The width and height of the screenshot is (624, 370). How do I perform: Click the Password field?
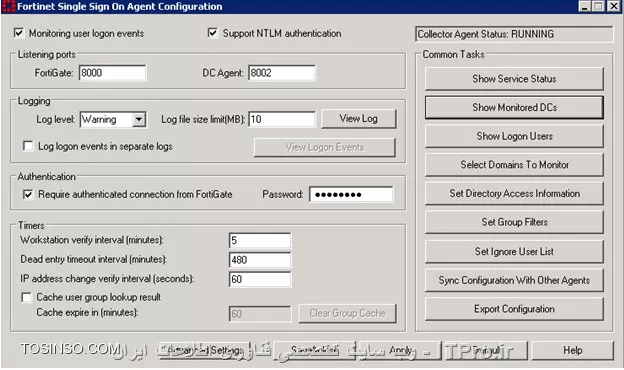pos(351,194)
